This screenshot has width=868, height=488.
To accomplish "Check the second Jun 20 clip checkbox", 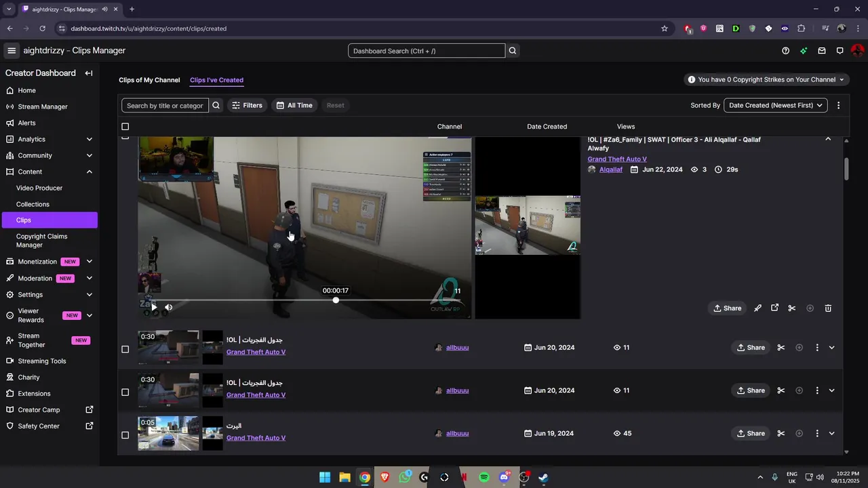I will coord(125,392).
